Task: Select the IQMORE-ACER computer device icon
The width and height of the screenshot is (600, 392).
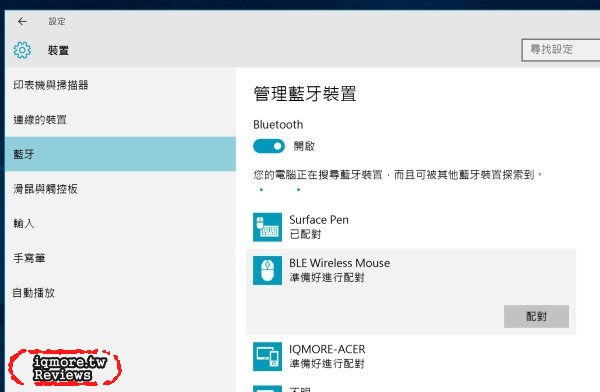Action: (267, 357)
